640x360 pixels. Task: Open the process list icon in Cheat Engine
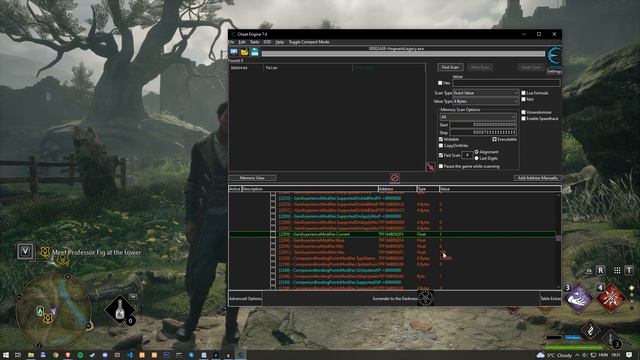coord(233,52)
